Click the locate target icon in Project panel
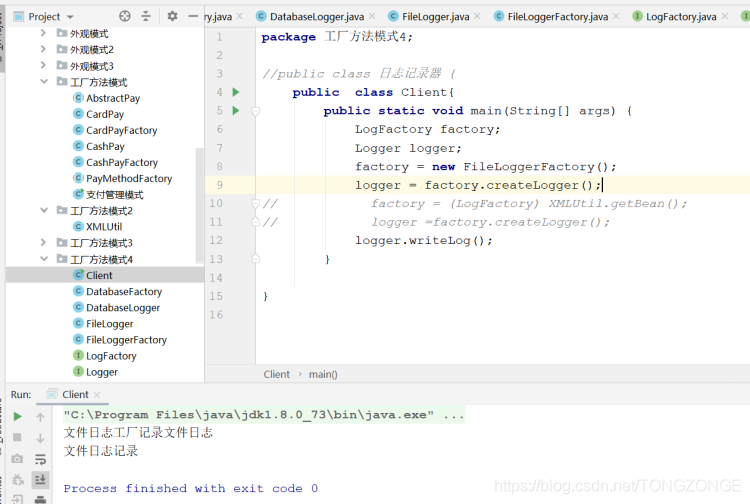 pyautogui.click(x=124, y=16)
